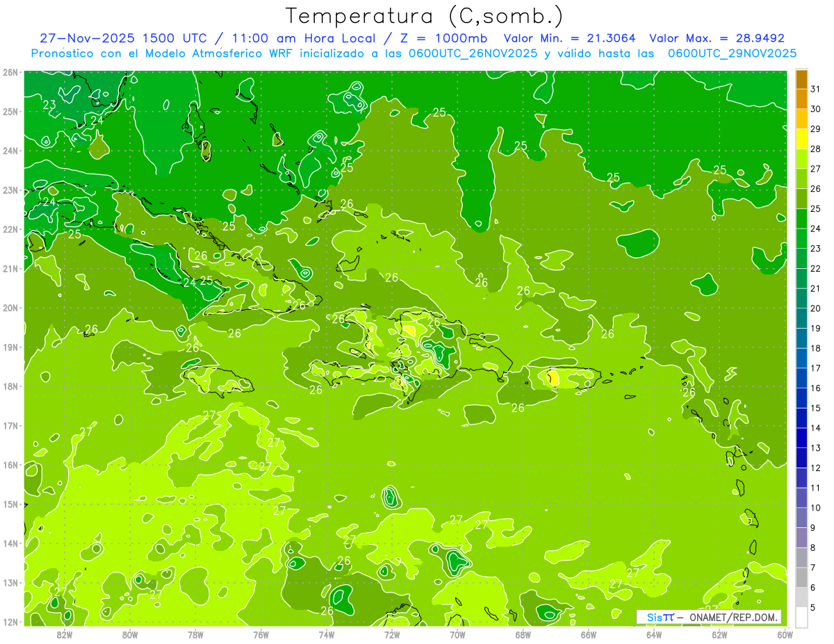Click the '26N' latitude axis label

click(x=10, y=72)
